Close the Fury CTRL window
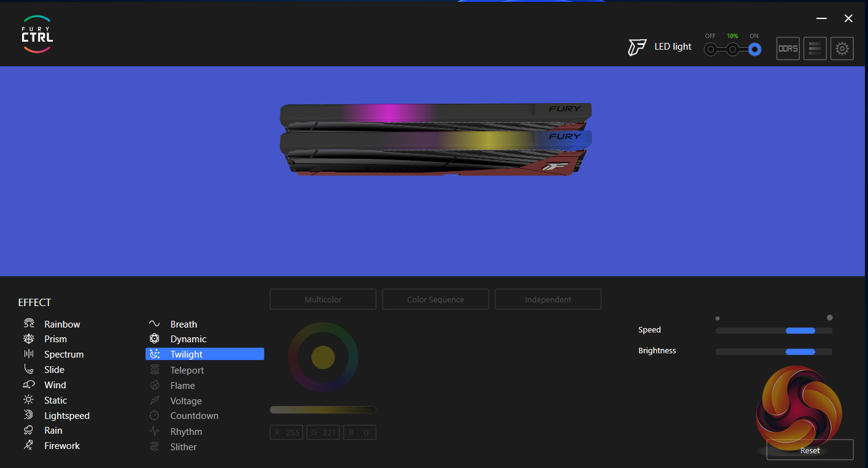 coord(848,18)
